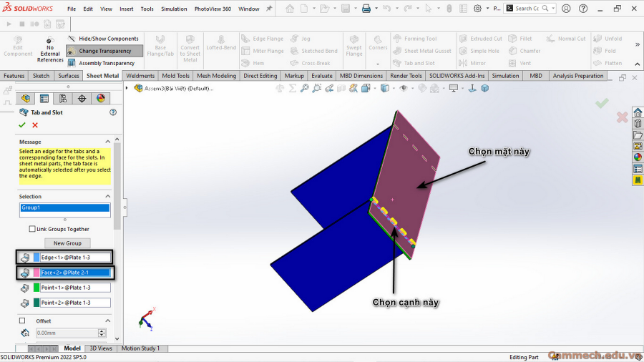Select Group1 in the selection list
644x362 pixels.
(x=65, y=207)
